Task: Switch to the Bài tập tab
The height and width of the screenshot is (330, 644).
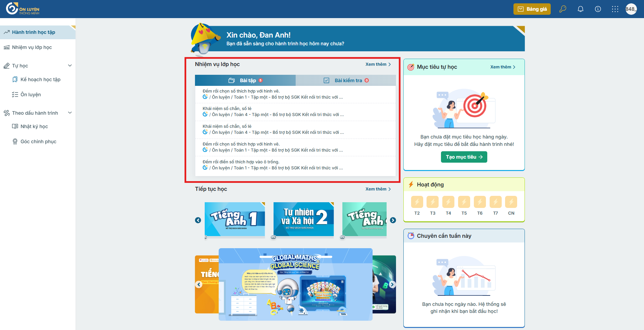Action: tap(245, 80)
